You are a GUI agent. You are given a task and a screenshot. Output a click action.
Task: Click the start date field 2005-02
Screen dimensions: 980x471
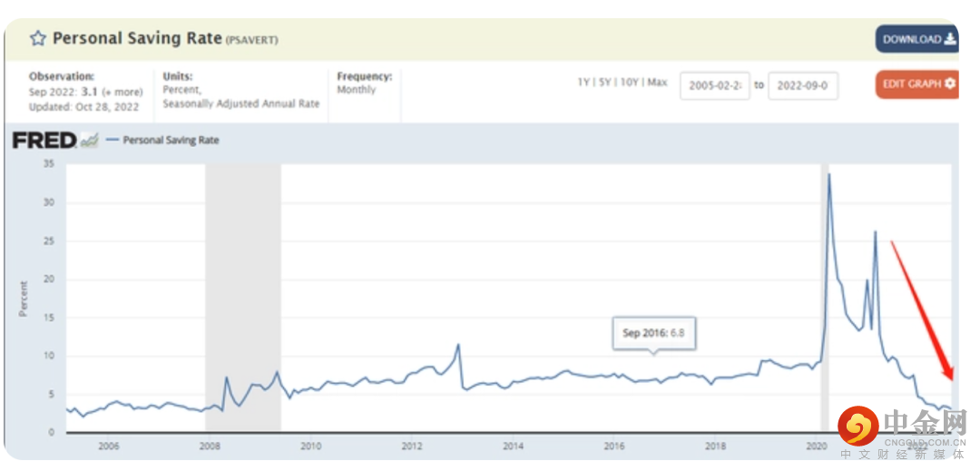click(715, 85)
